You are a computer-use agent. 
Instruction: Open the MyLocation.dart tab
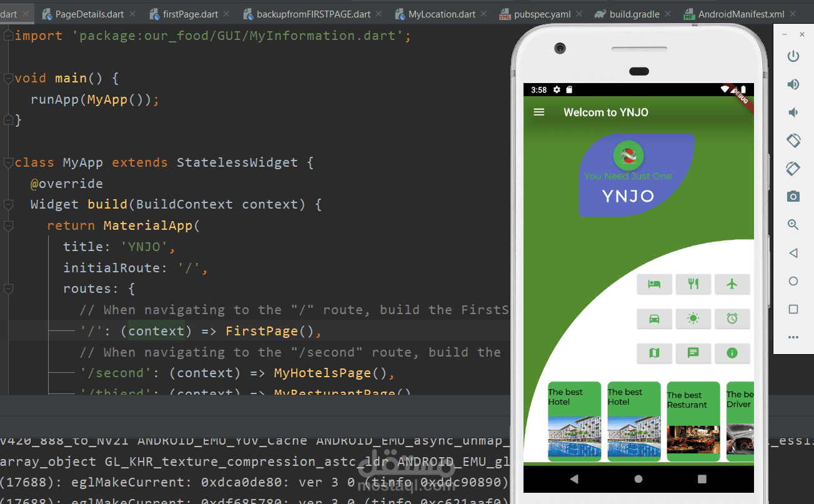click(441, 14)
